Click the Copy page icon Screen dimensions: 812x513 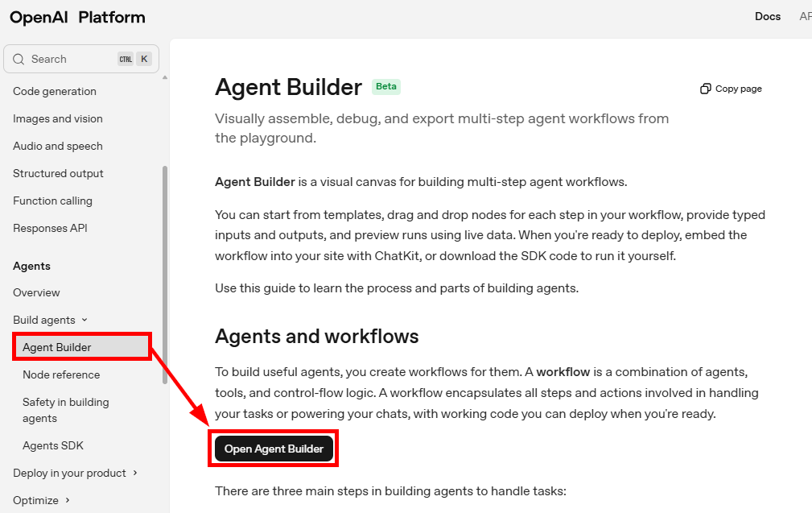[x=705, y=89]
